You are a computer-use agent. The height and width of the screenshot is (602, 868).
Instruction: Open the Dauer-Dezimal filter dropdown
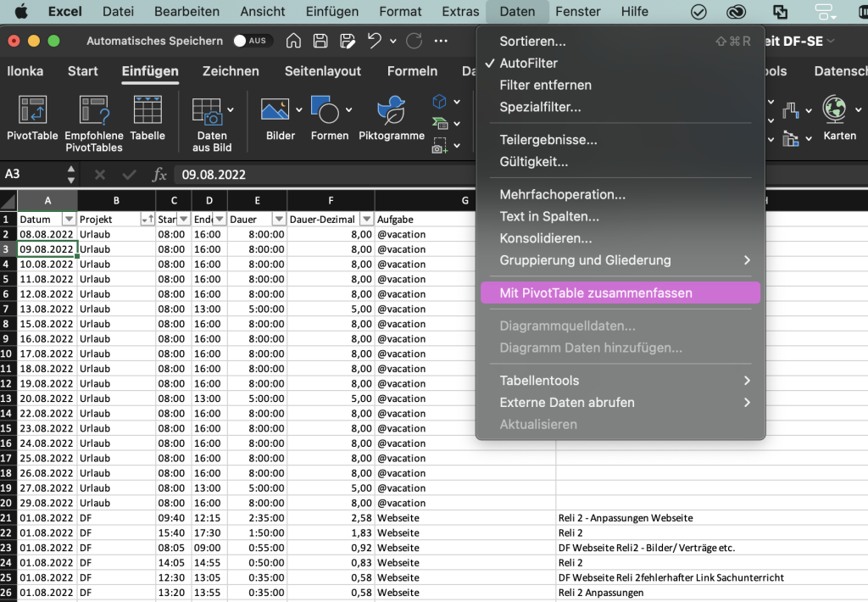point(365,220)
